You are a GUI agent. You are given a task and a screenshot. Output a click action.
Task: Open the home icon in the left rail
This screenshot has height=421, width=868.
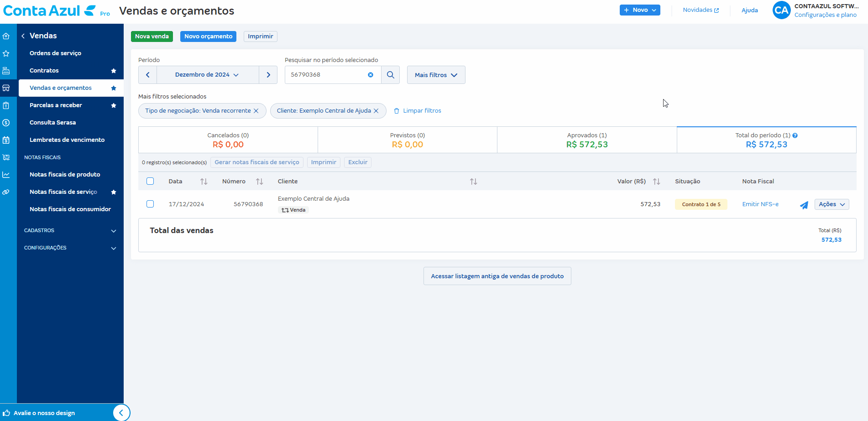6,36
